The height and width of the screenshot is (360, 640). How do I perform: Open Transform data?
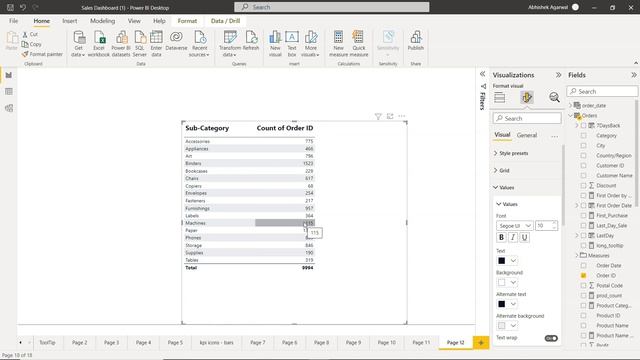230,44
